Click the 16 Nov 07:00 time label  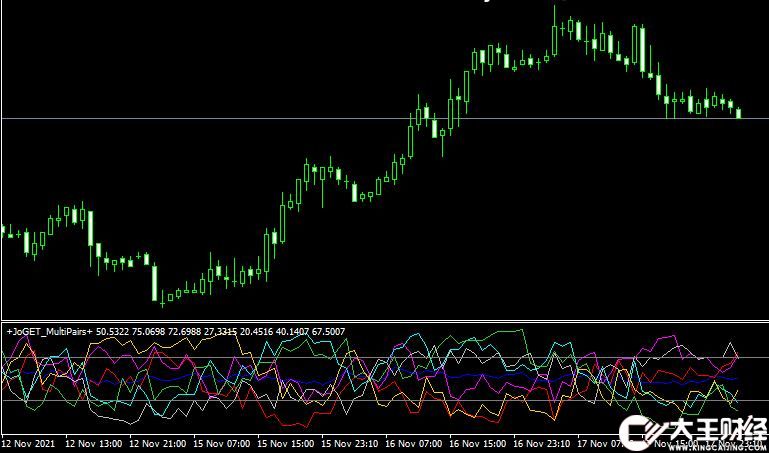click(x=414, y=444)
